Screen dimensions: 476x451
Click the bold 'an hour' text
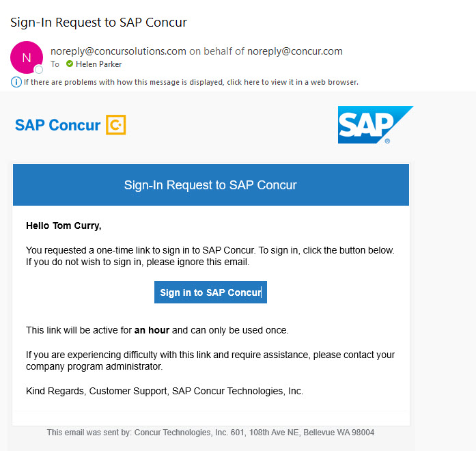[x=152, y=330]
